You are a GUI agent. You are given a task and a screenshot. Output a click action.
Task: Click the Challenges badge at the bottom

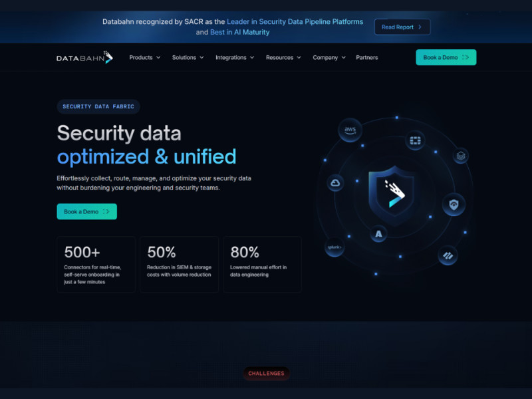coord(267,373)
